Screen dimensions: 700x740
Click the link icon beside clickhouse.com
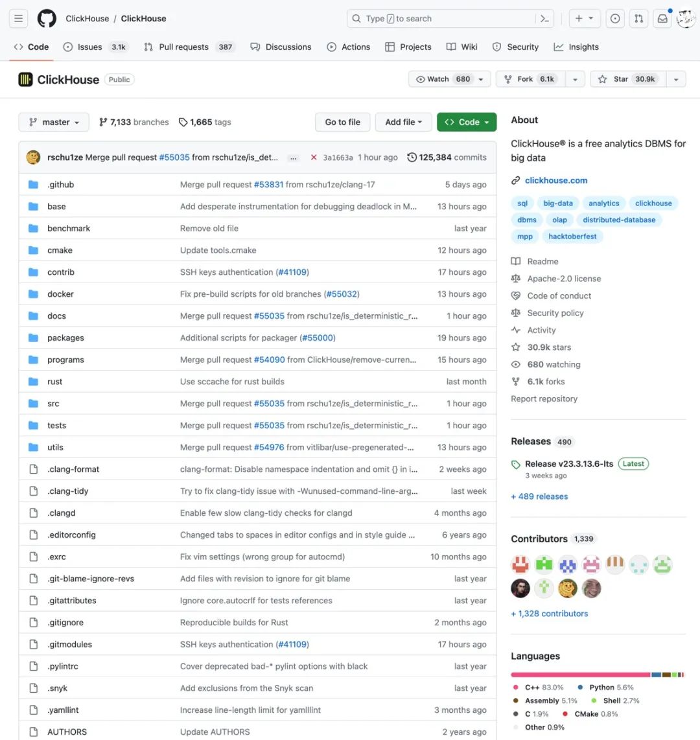pos(515,180)
